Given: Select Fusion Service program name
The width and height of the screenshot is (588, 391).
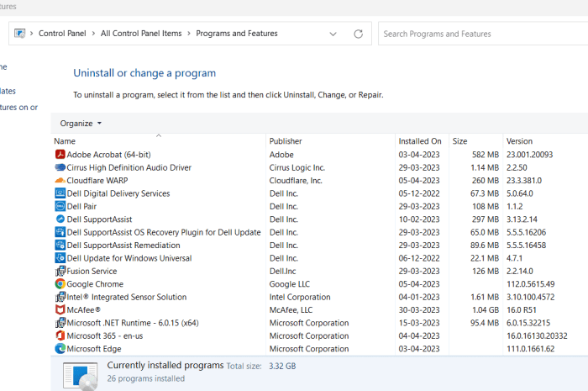Looking at the screenshot, I should point(92,272).
